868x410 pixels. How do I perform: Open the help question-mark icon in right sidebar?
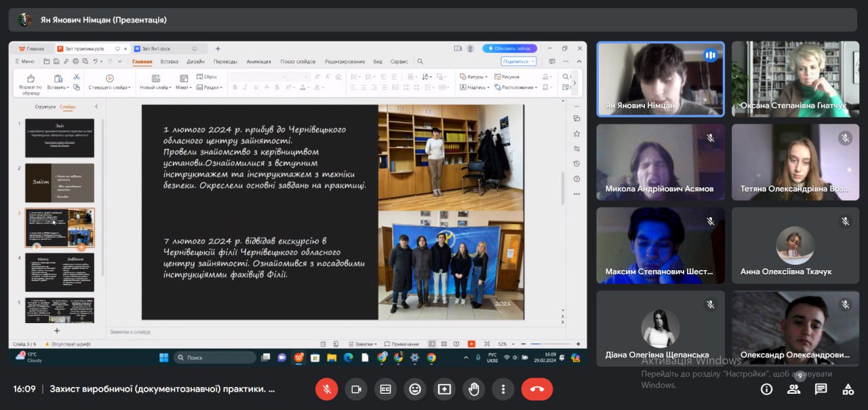point(576,179)
